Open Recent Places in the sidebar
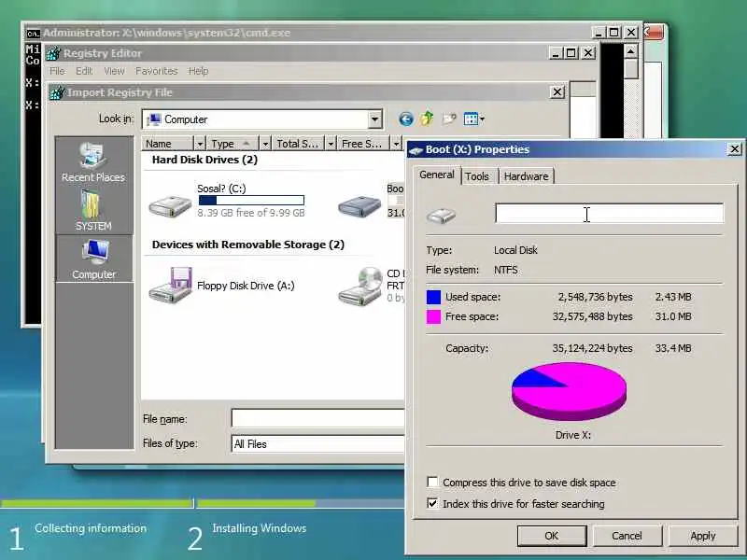 93,162
